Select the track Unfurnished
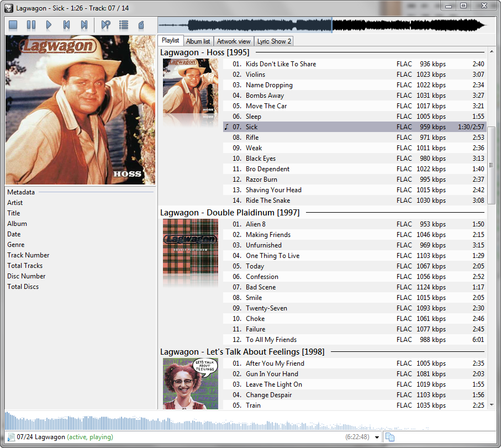501x448 pixels. (x=355, y=245)
